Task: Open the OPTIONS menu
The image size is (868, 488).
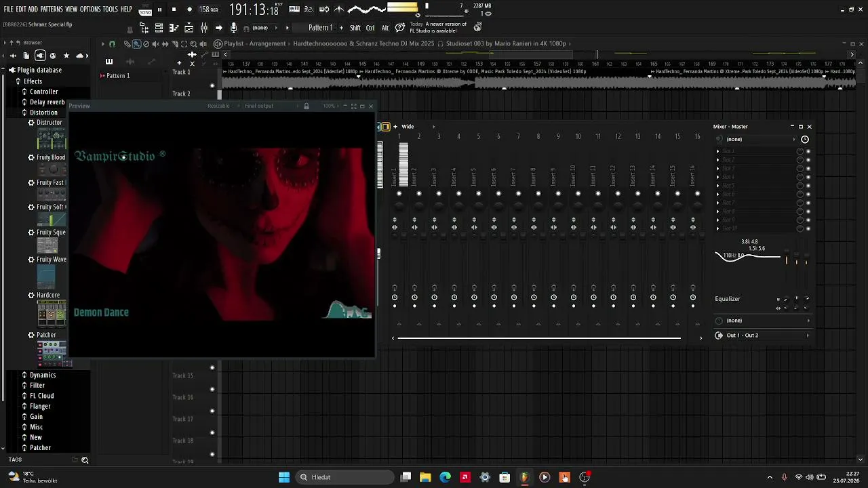Action: coord(90,9)
